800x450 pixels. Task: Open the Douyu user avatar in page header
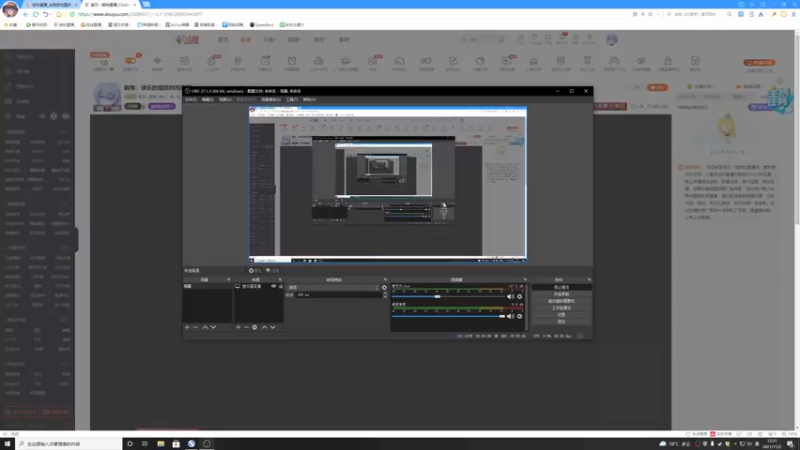tap(612, 39)
